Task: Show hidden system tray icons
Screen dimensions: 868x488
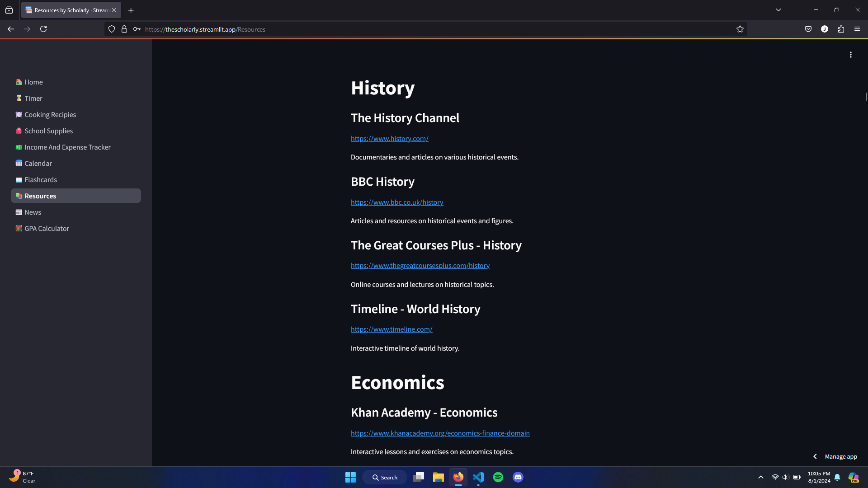Action: [761, 477]
